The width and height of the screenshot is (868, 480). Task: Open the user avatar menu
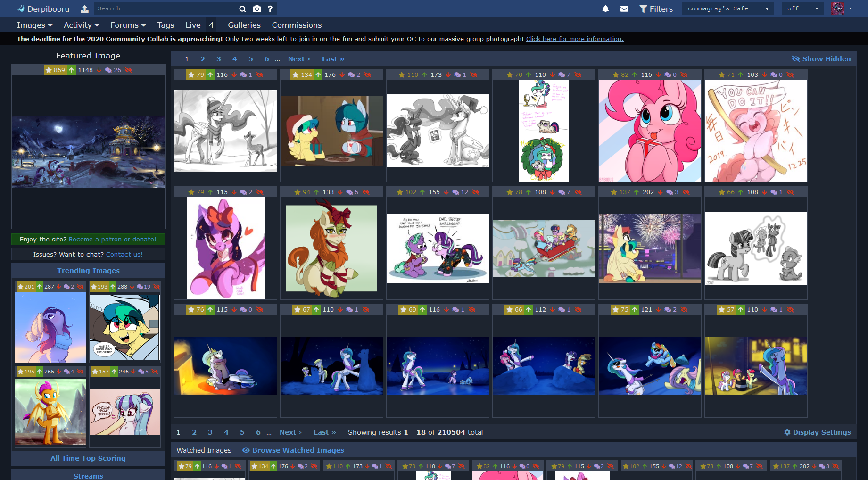[x=842, y=8]
